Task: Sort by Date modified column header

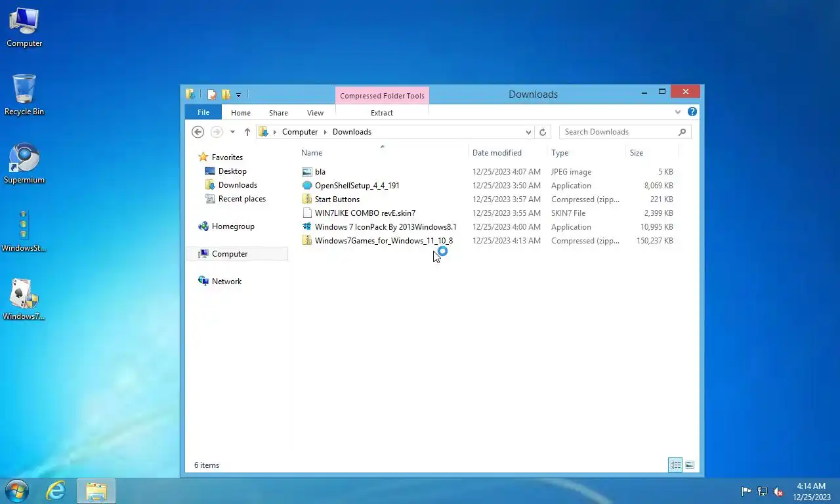Action: point(497,153)
